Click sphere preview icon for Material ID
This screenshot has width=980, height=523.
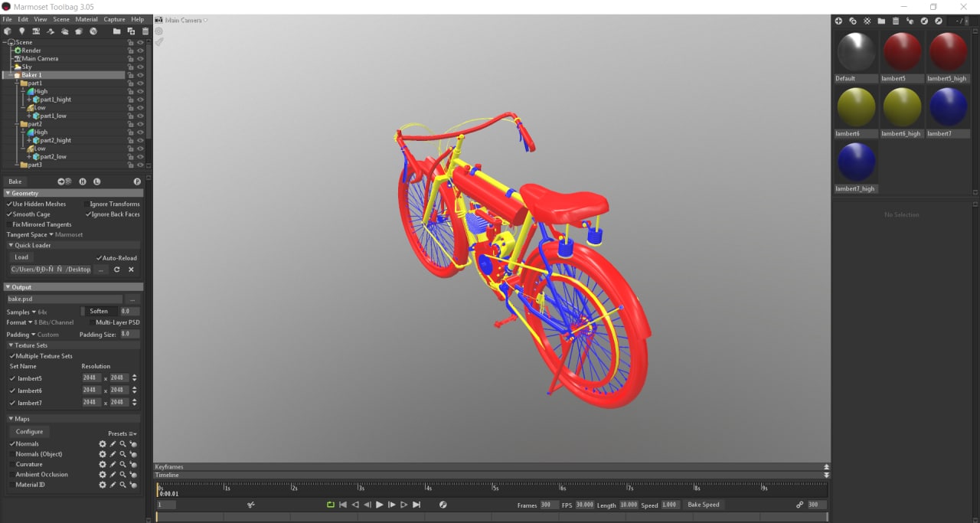(x=132, y=485)
